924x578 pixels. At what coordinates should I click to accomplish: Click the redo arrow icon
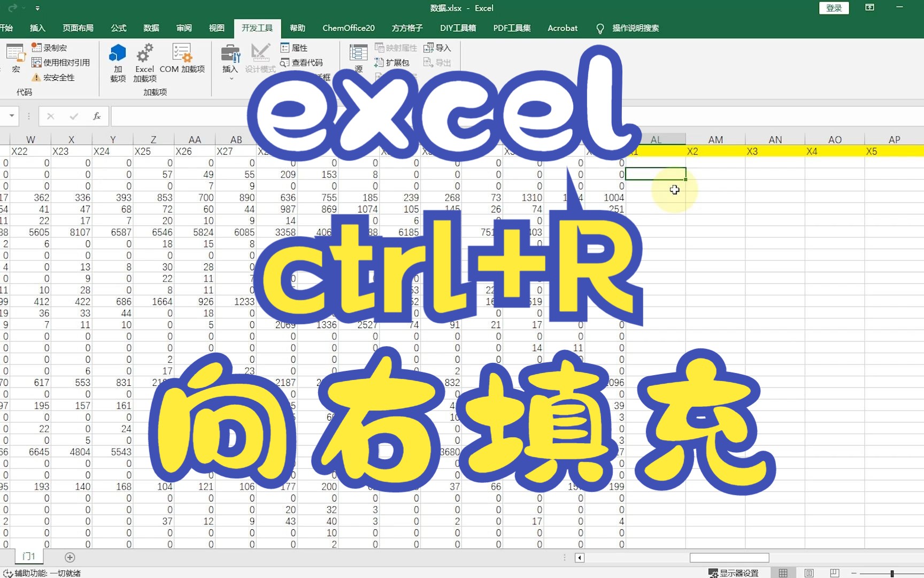pyautogui.click(x=13, y=8)
